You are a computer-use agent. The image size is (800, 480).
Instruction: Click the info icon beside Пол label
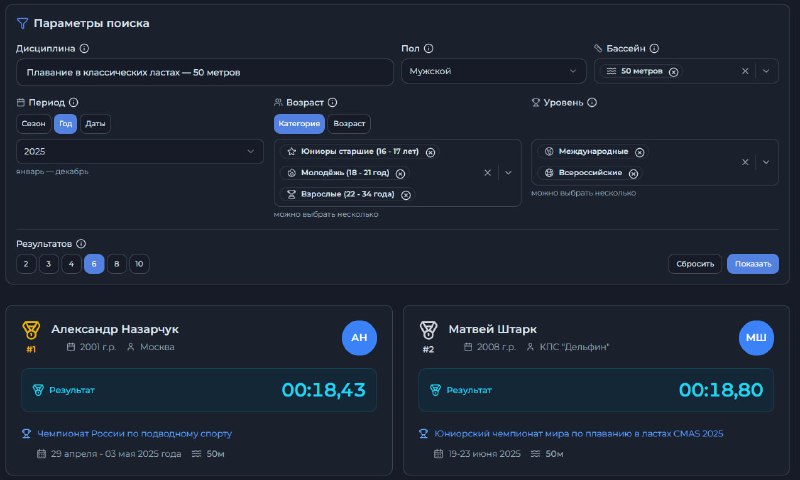(428, 48)
